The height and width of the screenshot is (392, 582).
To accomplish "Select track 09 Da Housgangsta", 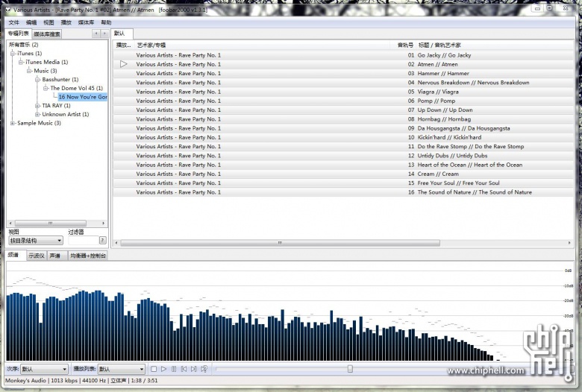I will click(343, 128).
